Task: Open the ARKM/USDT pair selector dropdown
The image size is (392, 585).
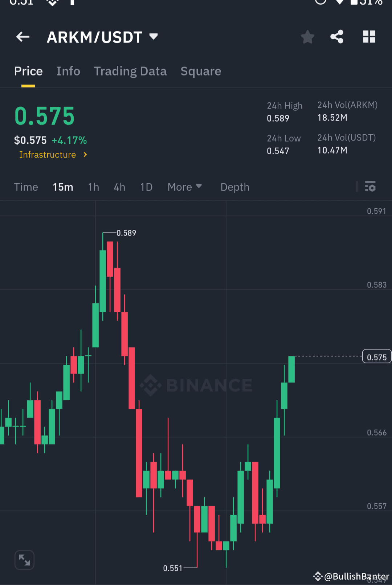Action: point(153,36)
